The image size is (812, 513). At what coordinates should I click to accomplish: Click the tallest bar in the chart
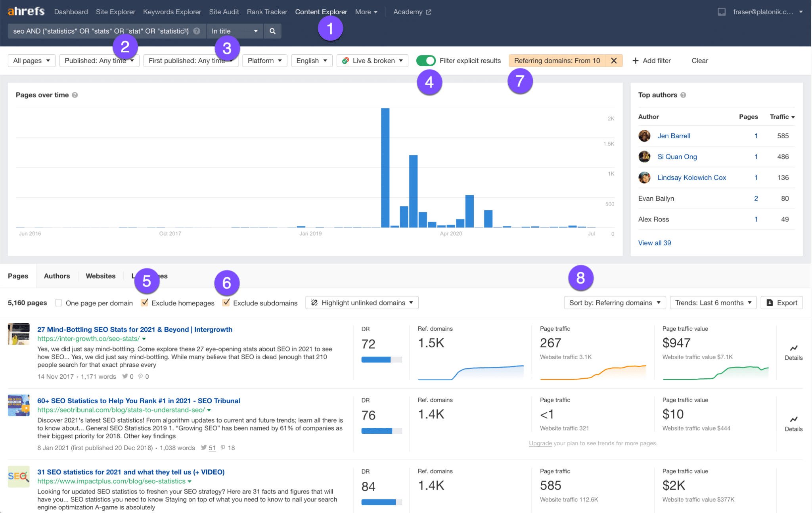(385, 168)
